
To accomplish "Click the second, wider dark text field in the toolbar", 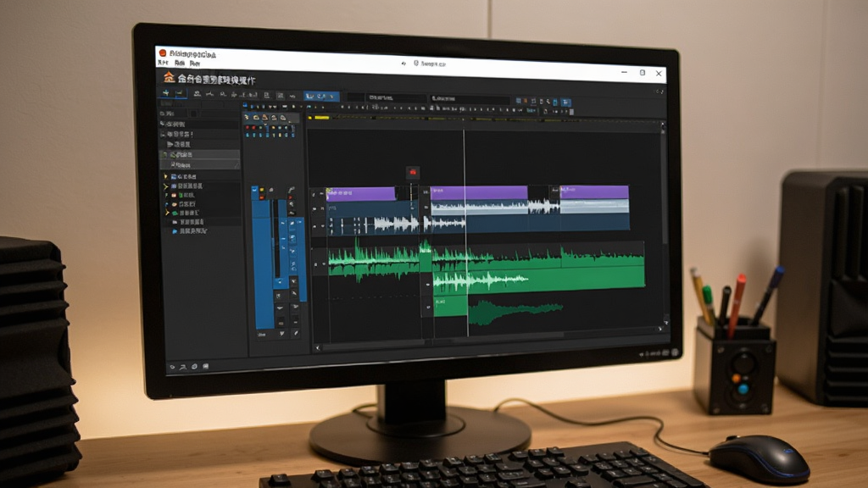I will coord(470,99).
